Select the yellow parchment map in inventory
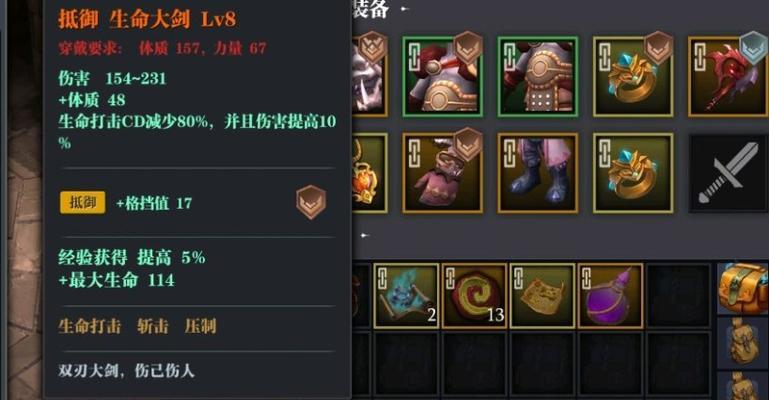Image resolution: width=769 pixels, height=400 pixels. tap(542, 296)
